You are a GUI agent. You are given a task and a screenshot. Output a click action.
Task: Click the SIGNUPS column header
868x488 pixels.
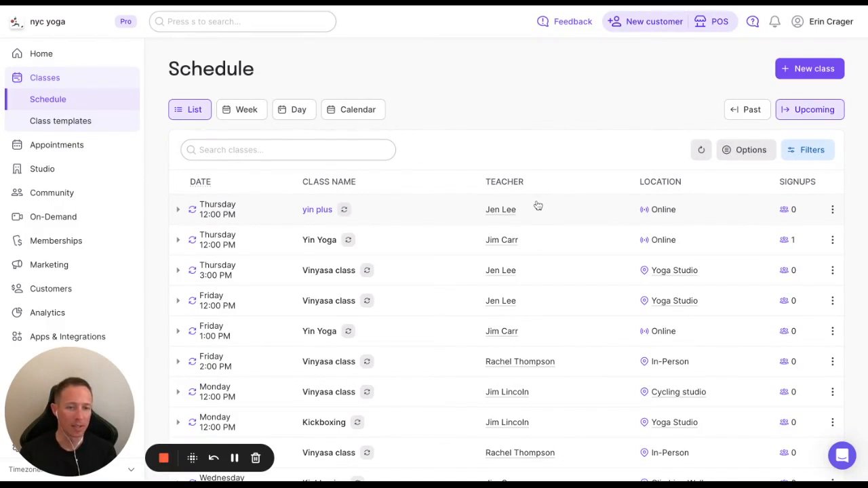tap(797, 182)
